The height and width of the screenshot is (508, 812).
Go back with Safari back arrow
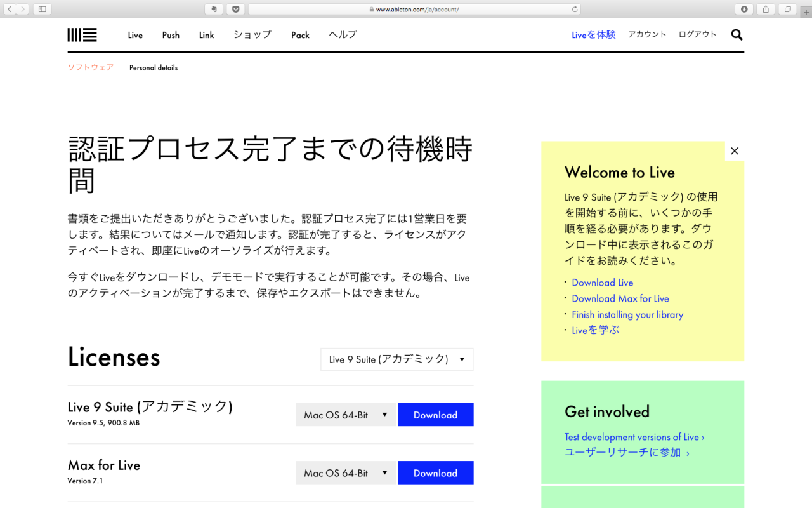click(x=10, y=9)
